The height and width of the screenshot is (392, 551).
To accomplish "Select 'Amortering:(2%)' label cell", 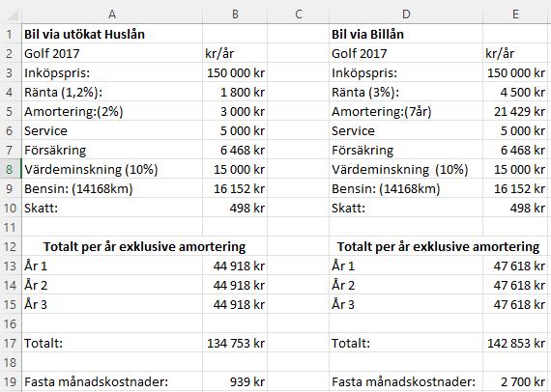I will point(112,112).
